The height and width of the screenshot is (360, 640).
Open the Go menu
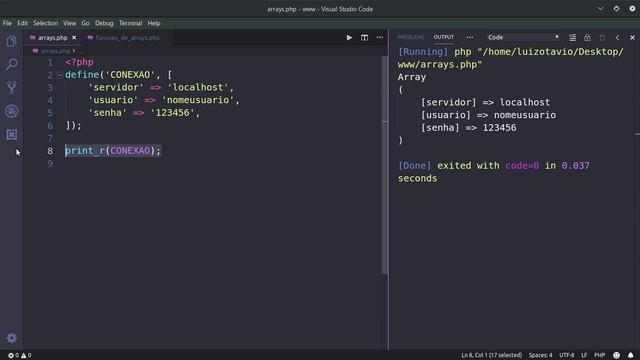(x=85, y=23)
